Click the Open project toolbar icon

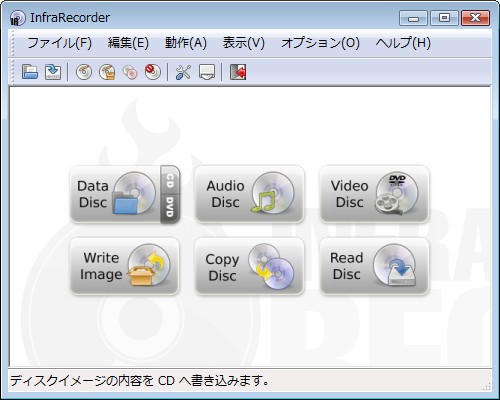point(30,72)
